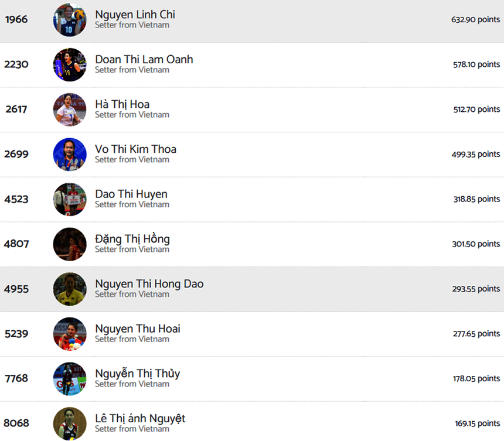Open Nguyen Thu Hoai's name link
This screenshot has height=441, width=504.
pos(137,329)
